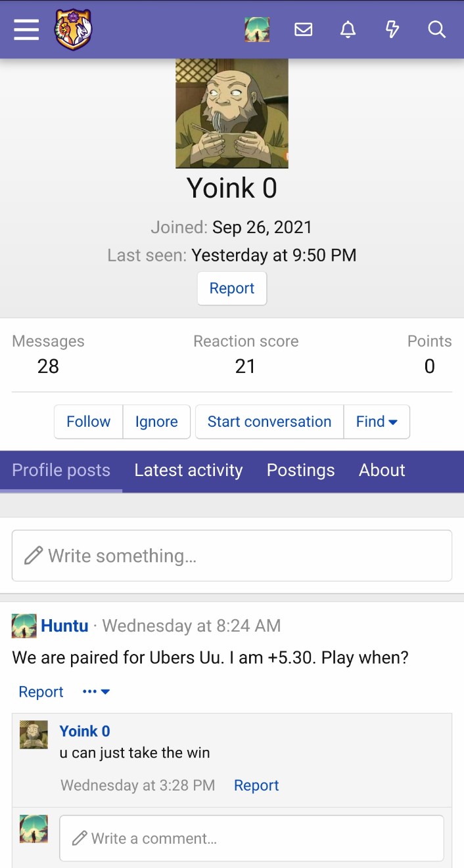Viewport: 464px width, 868px height.
Task: Expand the Find dropdown
Action: [x=377, y=422]
